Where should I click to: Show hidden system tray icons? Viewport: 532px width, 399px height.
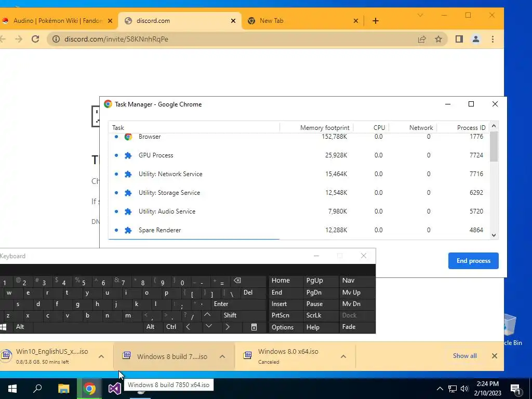pyautogui.click(x=440, y=389)
